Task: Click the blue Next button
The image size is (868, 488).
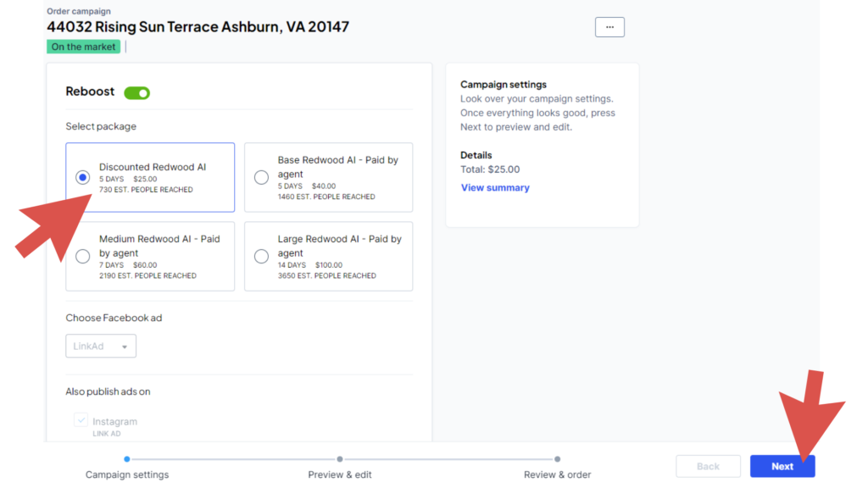Action: click(x=782, y=467)
